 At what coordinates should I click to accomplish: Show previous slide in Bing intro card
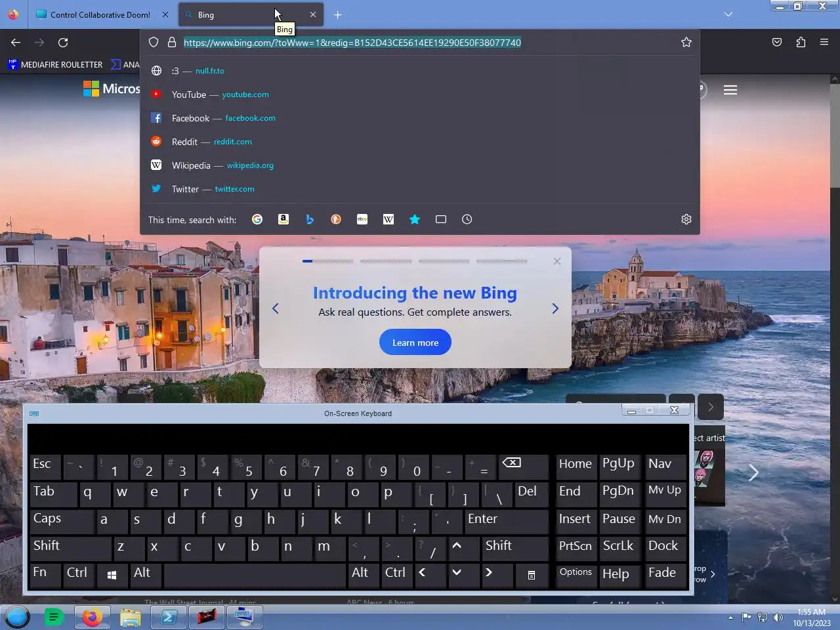pos(276,308)
